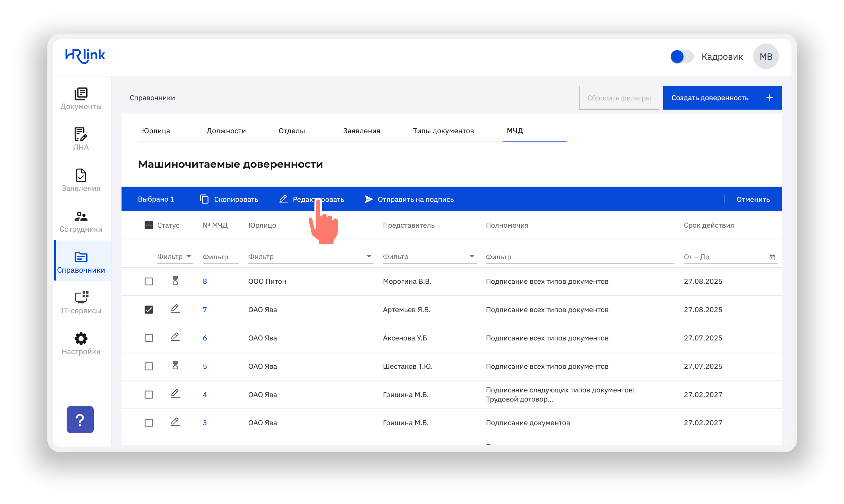Open the Представитель filter dropdown arrow

point(472,256)
